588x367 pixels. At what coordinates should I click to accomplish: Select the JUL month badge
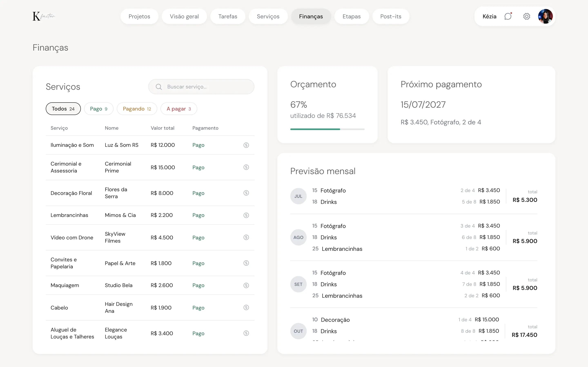point(298,196)
